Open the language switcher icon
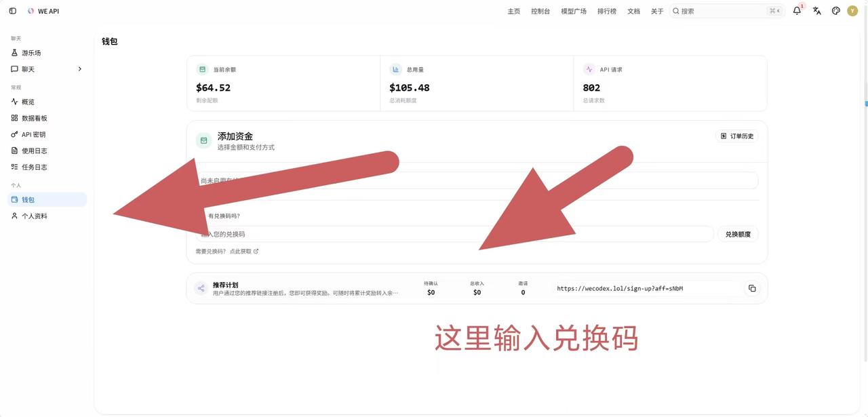 [817, 11]
